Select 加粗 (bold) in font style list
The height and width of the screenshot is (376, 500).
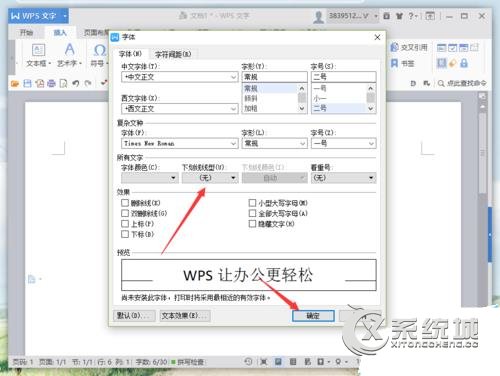click(251, 108)
